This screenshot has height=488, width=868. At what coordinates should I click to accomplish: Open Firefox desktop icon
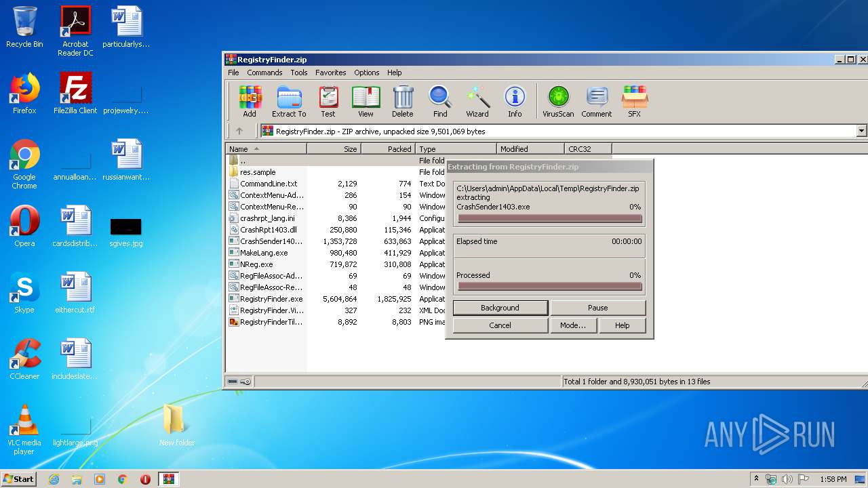point(24,94)
